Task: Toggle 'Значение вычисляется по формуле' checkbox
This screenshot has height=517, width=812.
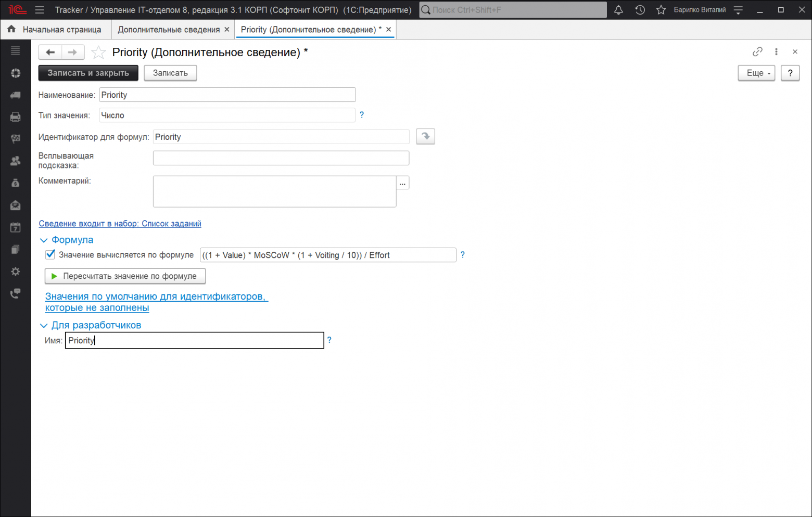Action: pos(50,254)
